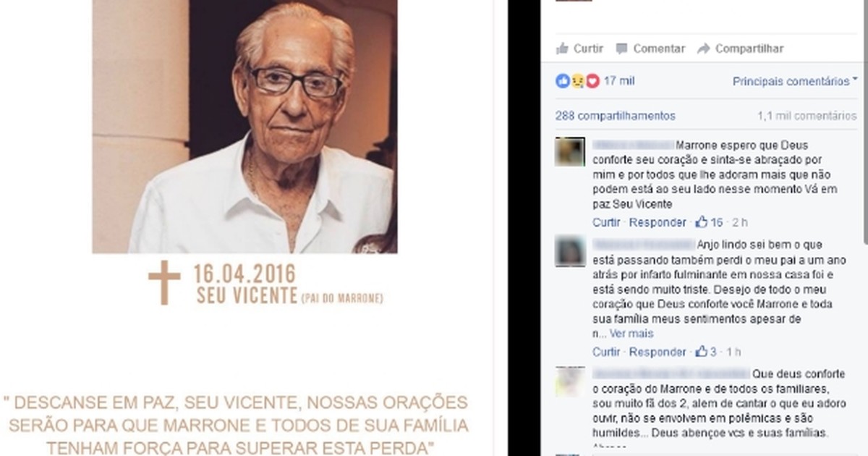This screenshot has height=456, width=868.
Task: Open the red heart reaction icon
Action: tap(592, 81)
